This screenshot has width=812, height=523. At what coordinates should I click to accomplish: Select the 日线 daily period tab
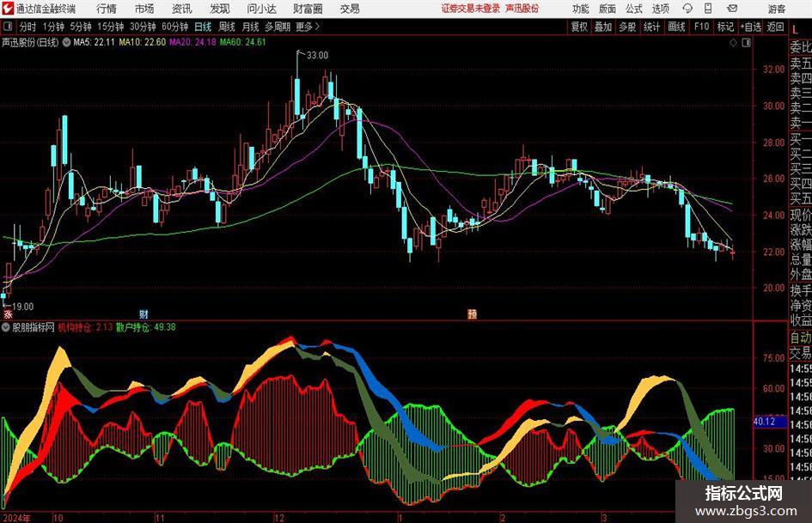[203, 27]
